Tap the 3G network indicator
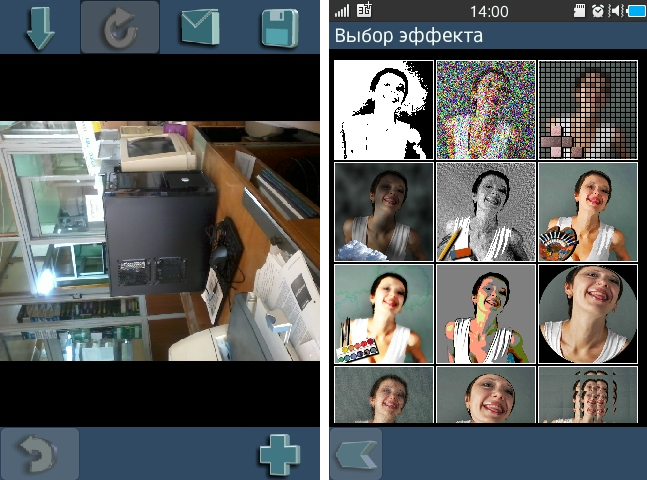The width and height of the screenshot is (647, 480). point(364,10)
